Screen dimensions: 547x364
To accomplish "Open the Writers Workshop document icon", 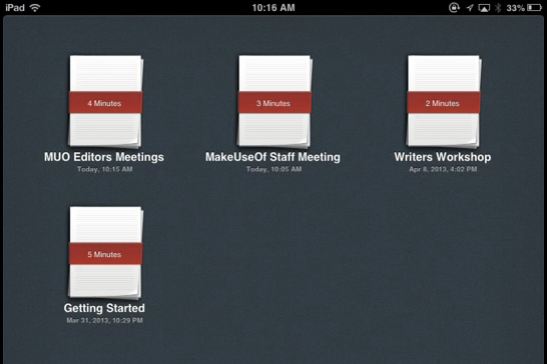I will pos(444,101).
